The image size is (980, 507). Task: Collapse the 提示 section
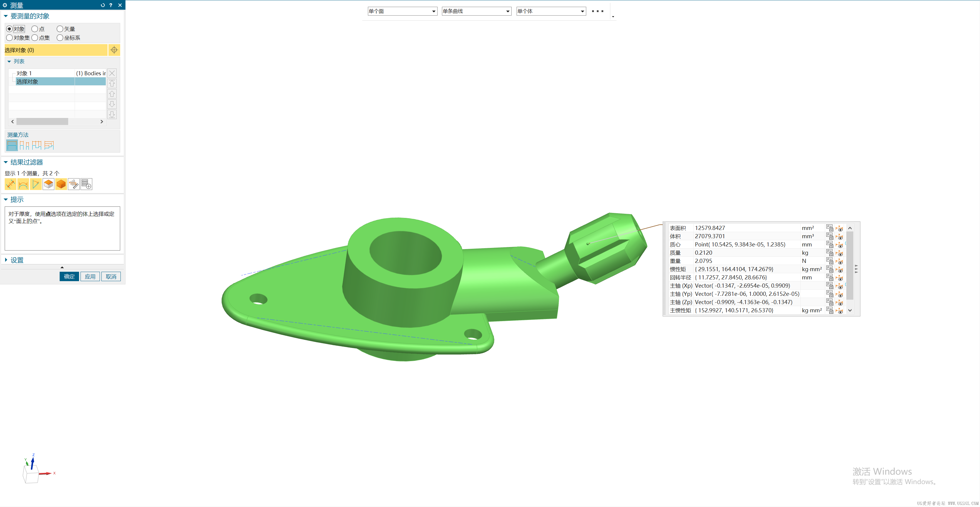point(6,199)
